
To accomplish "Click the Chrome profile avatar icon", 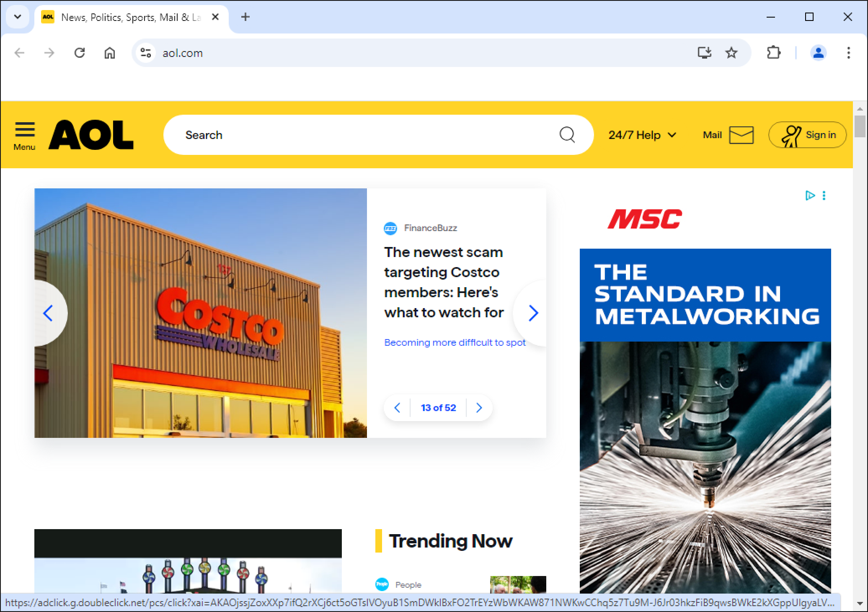I will point(818,53).
